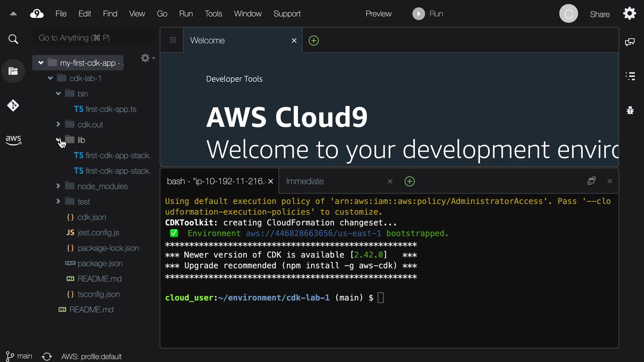Click the git sync status icon
The width and height of the screenshot is (644, 362).
pyautogui.click(x=47, y=356)
